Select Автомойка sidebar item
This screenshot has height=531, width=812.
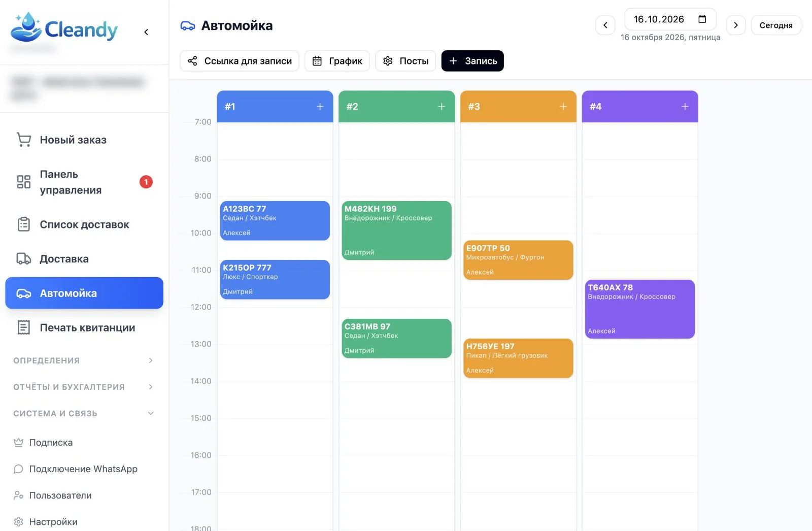tap(84, 293)
